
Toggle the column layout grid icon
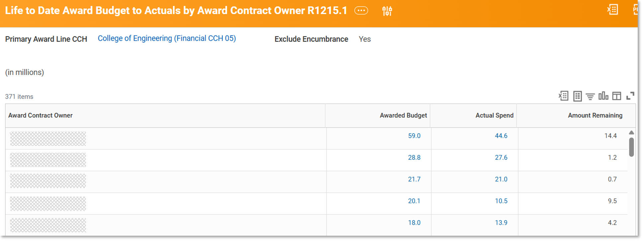[x=616, y=96]
